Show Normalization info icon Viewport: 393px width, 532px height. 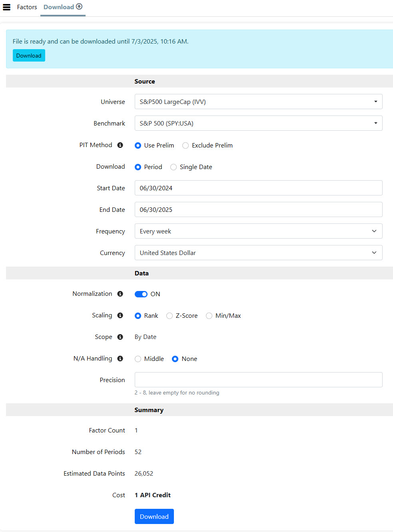(x=120, y=294)
